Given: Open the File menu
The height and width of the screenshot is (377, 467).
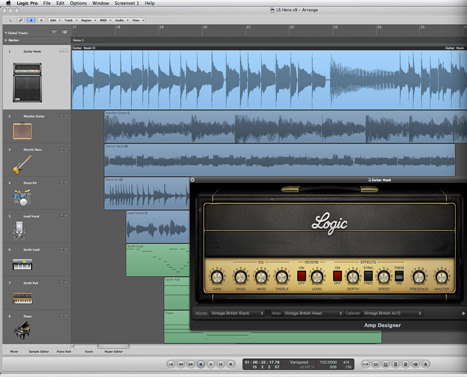Looking at the screenshot, I should coord(47,3).
